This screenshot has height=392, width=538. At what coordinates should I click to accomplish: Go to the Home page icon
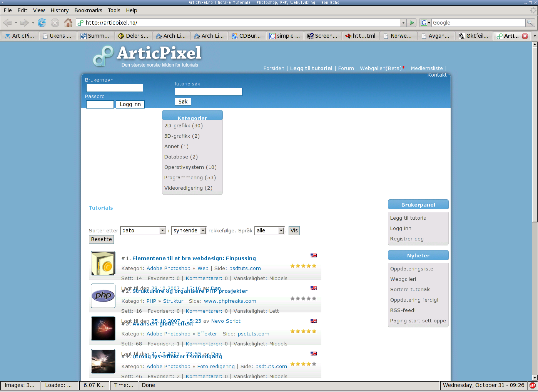coord(68,23)
